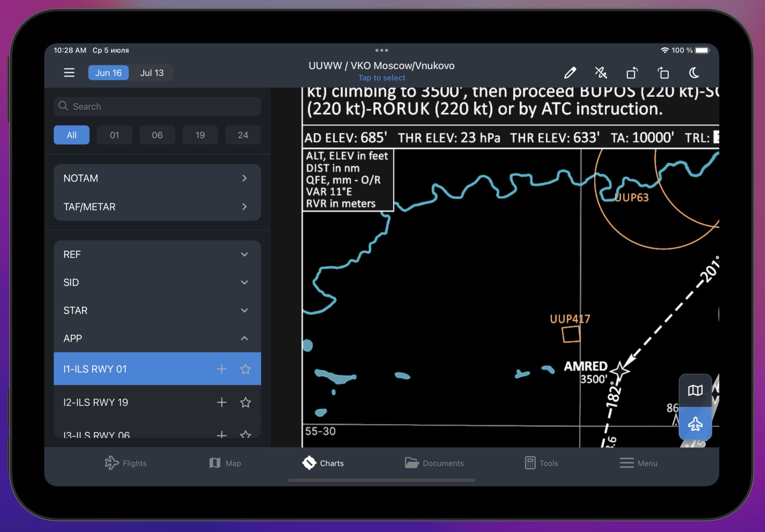This screenshot has height=532, width=765.
Task: Tap the iPad home indicator bar
Action: (x=381, y=480)
